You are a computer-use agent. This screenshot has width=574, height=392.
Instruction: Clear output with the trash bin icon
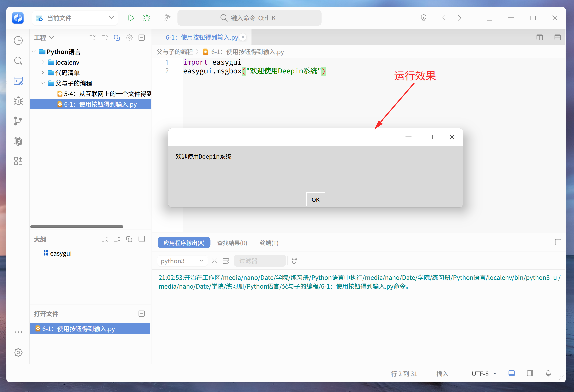pos(294,261)
